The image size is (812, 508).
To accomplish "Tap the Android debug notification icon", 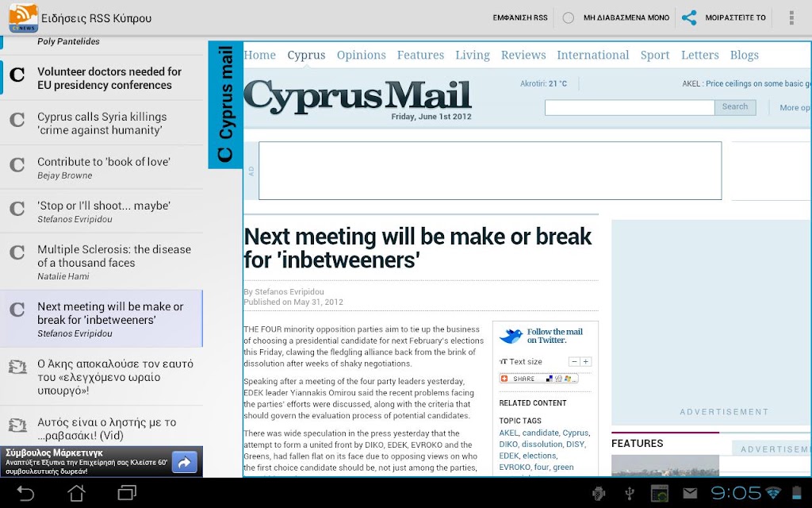I will point(599,493).
